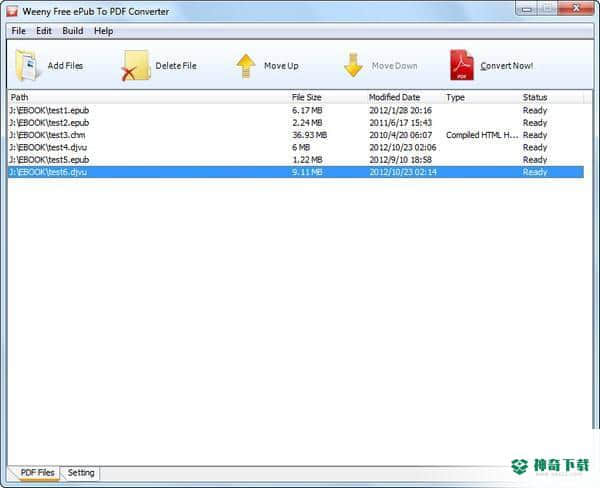
Task: Click the 2012/10/23 02:14 date cell
Action: (x=403, y=172)
